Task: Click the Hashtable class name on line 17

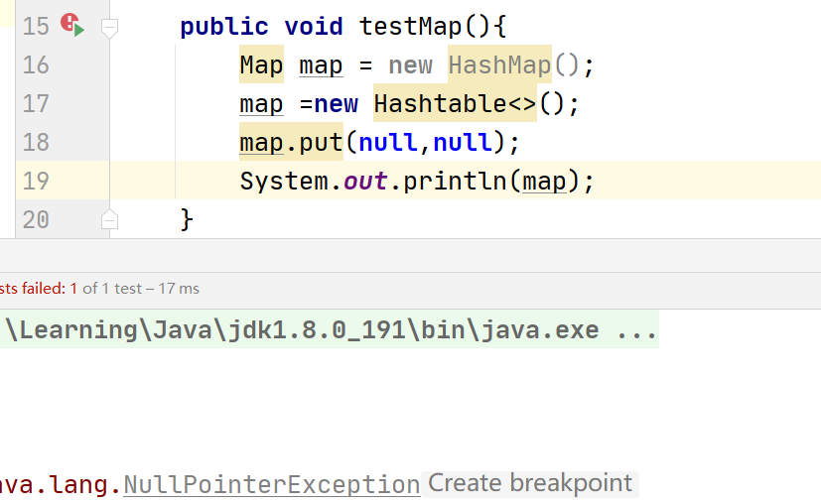Action: [440, 103]
